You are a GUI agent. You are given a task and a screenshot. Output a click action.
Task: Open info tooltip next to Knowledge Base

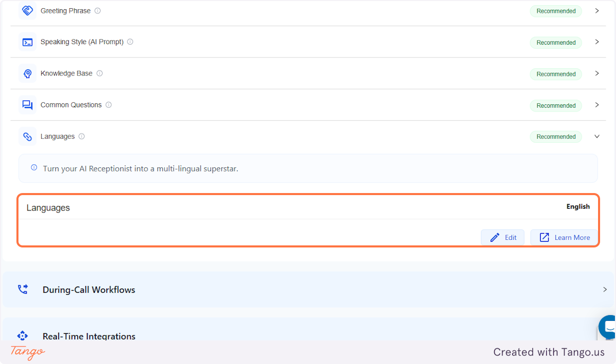(100, 73)
